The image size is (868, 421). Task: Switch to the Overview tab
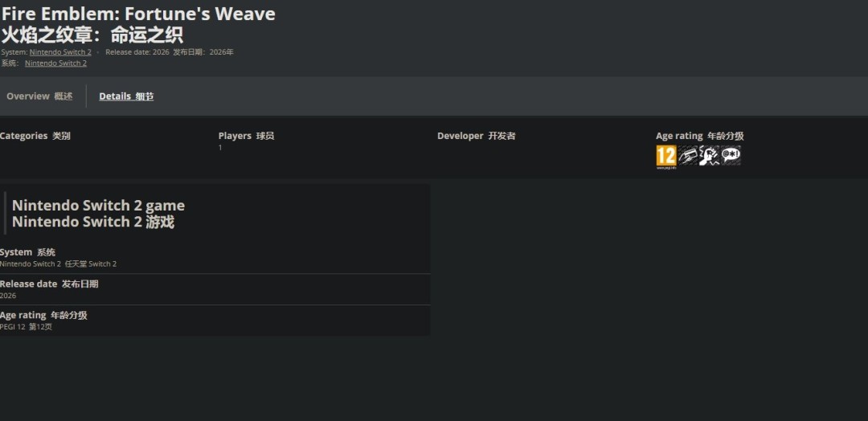(39, 96)
